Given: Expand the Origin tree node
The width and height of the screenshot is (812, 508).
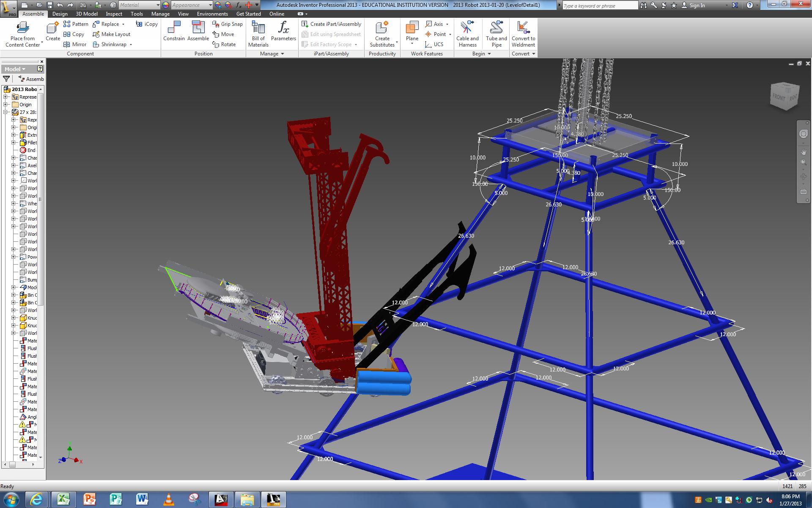Looking at the screenshot, I should [x=6, y=105].
